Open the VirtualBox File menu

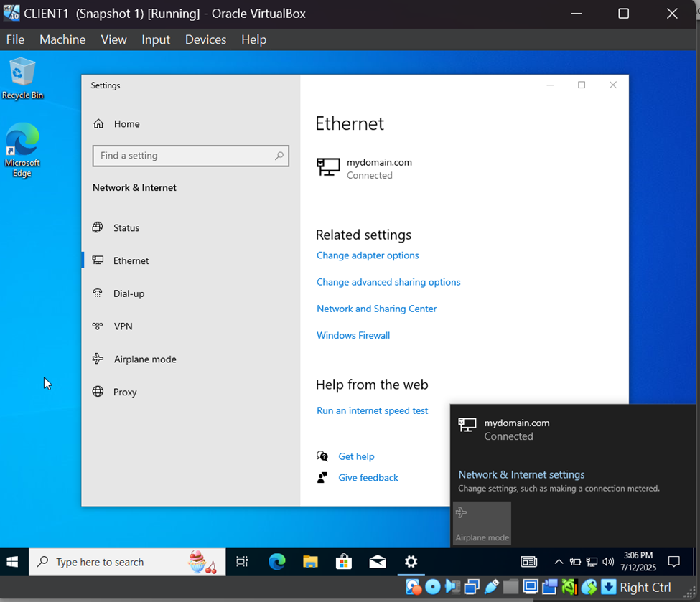15,39
